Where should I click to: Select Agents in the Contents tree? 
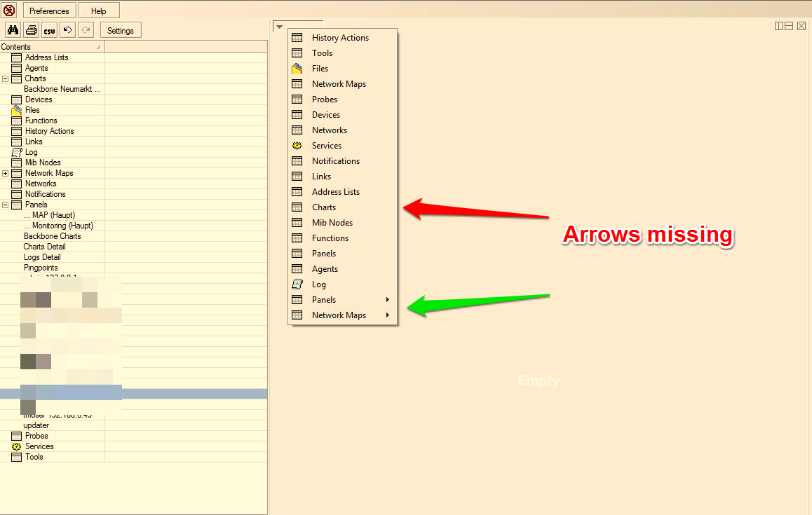[36, 68]
